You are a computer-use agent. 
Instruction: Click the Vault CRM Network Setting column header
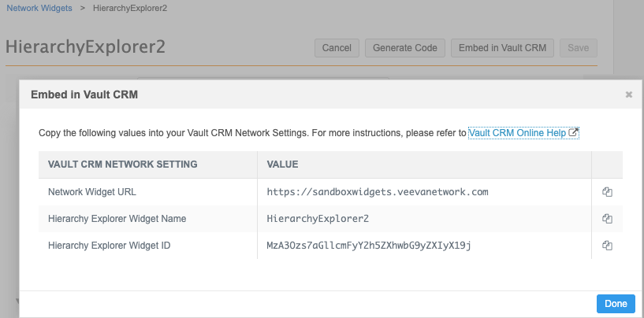pyautogui.click(x=123, y=165)
